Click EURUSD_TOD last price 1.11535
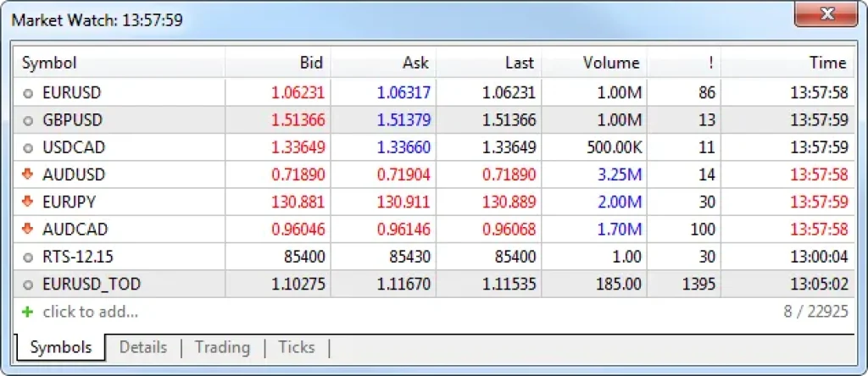 click(509, 285)
